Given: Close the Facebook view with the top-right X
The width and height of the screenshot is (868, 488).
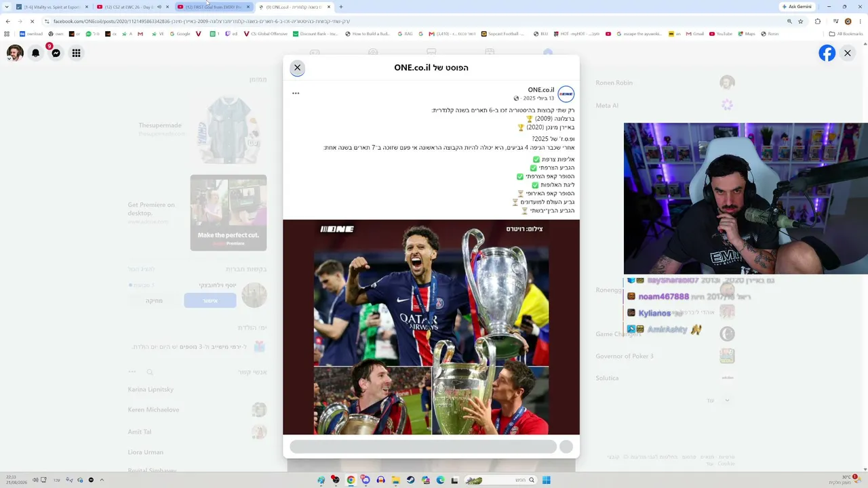Looking at the screenshot, I should 847,53.
